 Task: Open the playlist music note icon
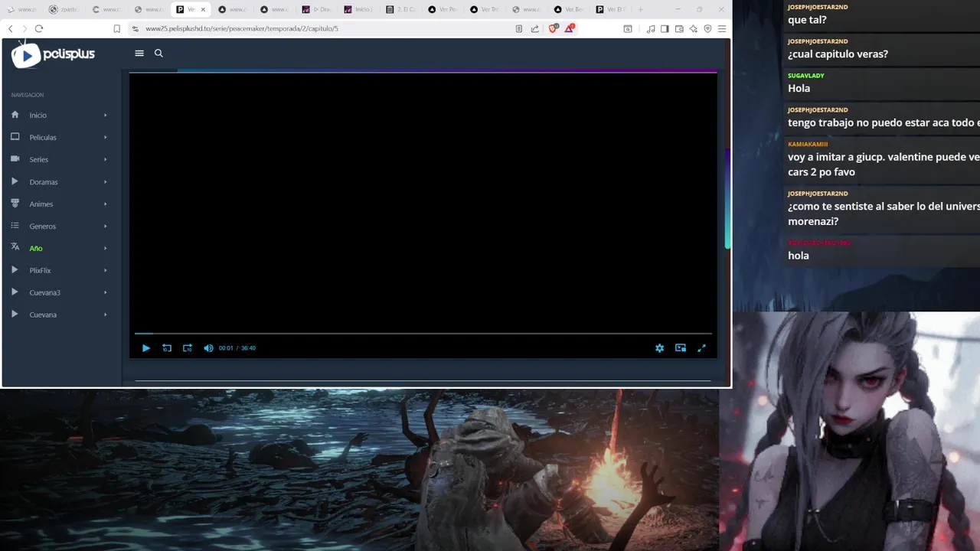pos(651,28)
